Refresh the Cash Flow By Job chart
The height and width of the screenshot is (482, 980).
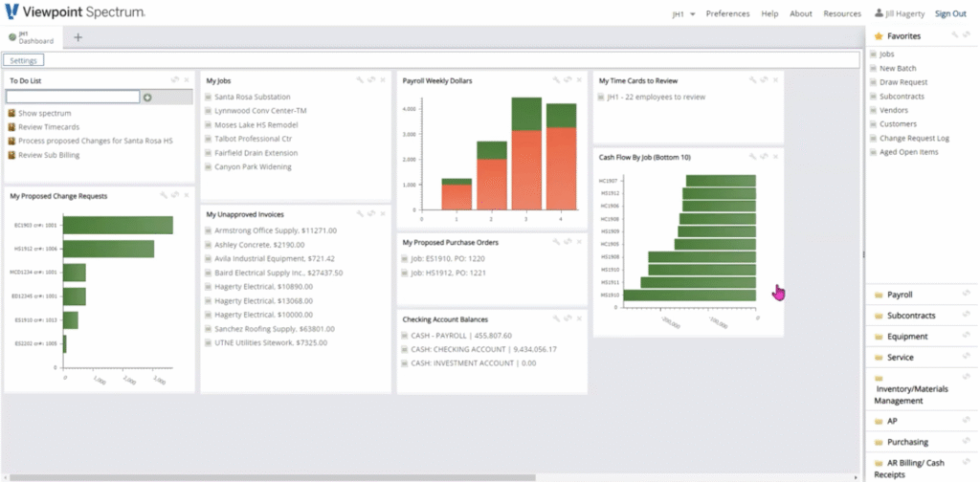point(765,157)
